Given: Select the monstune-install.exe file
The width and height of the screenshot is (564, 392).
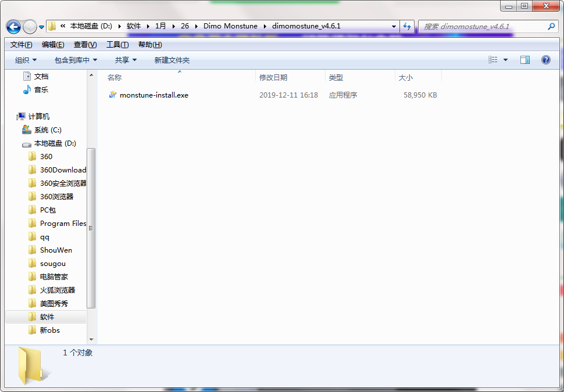Looking at the screenshot, I should pos(154,95).
